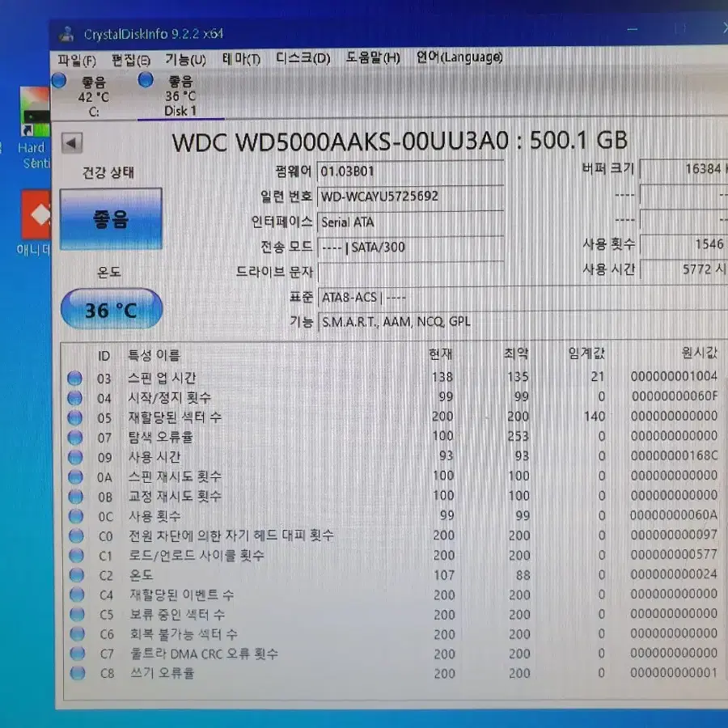Click the ID column header
This screenshot has height=728, width=728.
[104, 356]
